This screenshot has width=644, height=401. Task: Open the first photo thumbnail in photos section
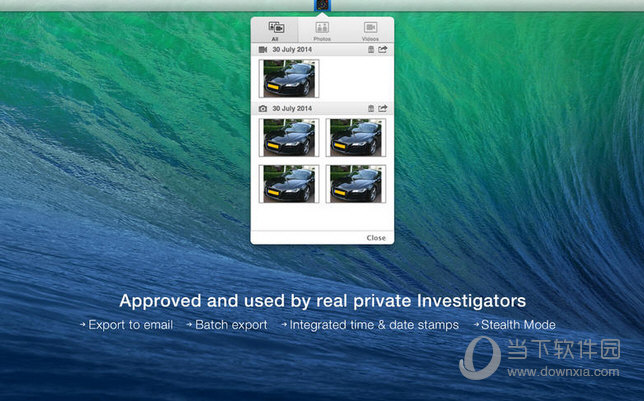pos(289,138)
